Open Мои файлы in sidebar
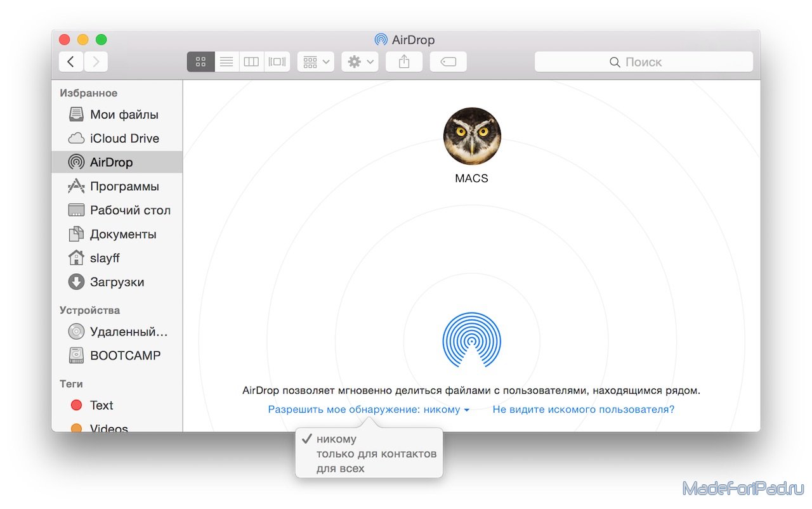The width and height of the screenshot is (812, 509). [117, 115]
